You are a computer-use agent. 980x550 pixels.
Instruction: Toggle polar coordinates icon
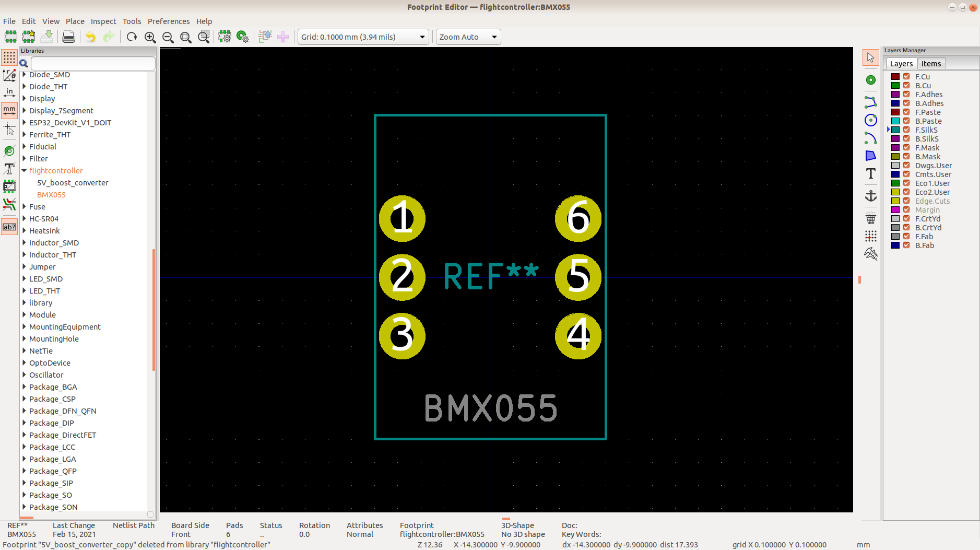(x=9, y=75)
